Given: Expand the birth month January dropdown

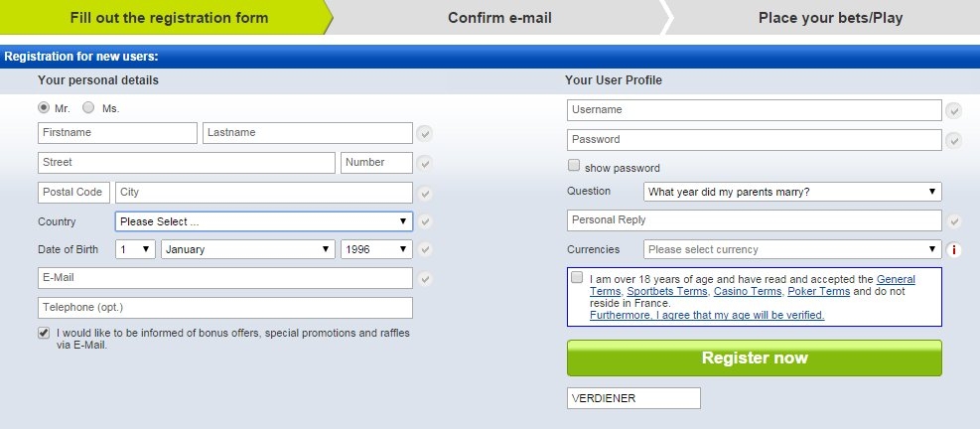Looking at the screenshot, I should (248, 249).
